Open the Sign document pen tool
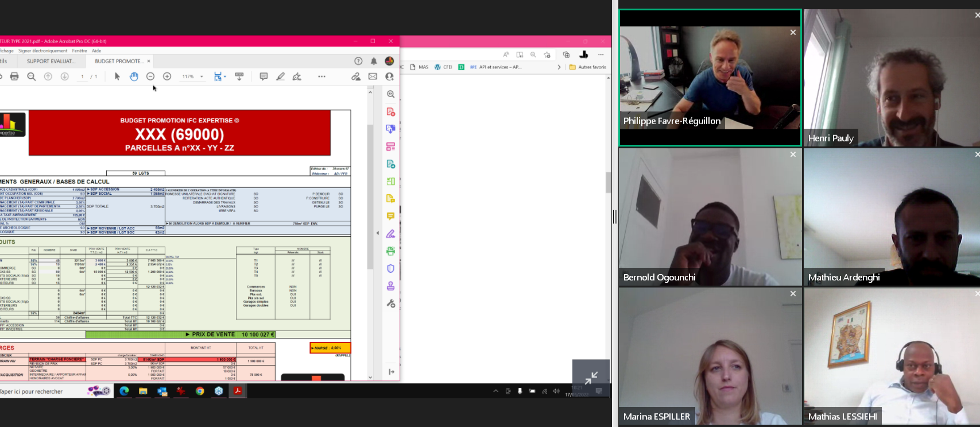 tap(297, 76)
